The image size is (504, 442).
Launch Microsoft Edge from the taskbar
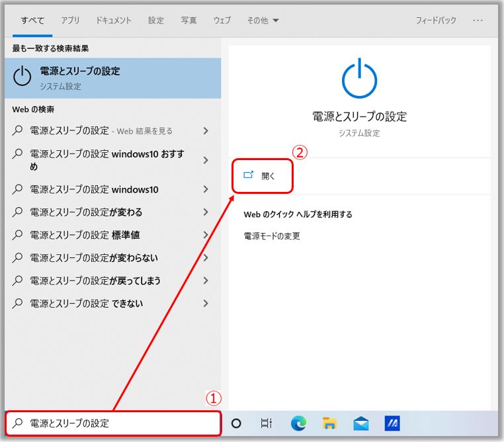(298, 423)
